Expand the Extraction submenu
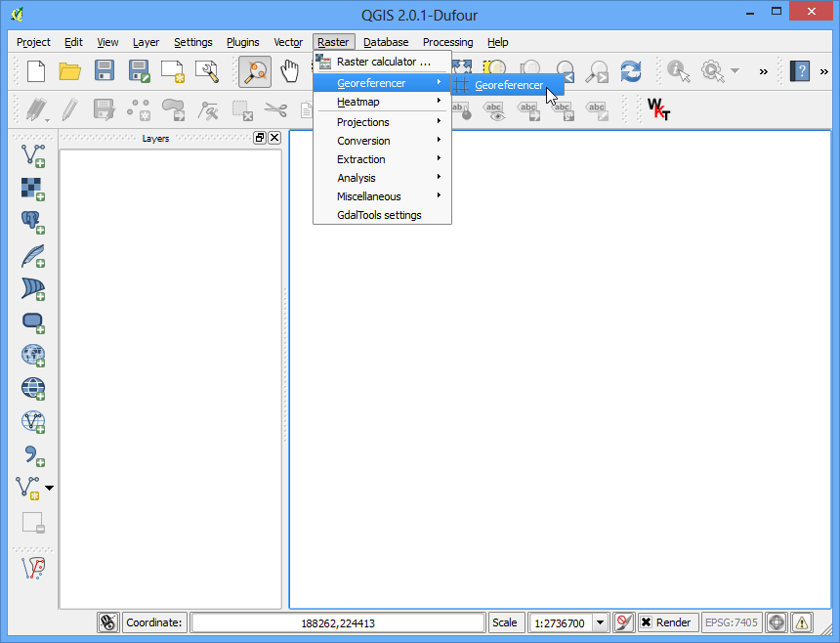The height and width of the screenshot is (643, 840). point(382,159)
